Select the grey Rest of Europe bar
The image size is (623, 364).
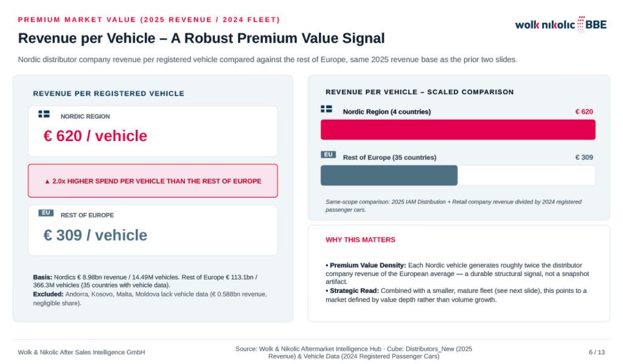point(389,175)
